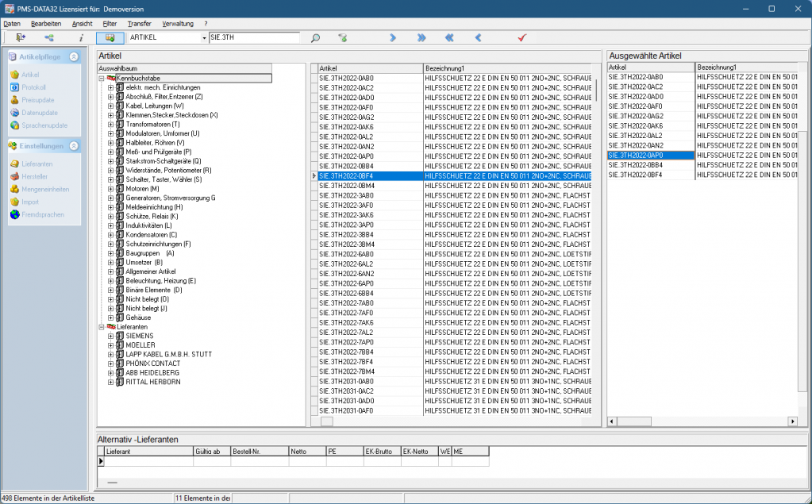Jump to first record with double-left arrow

pos(449,37)
